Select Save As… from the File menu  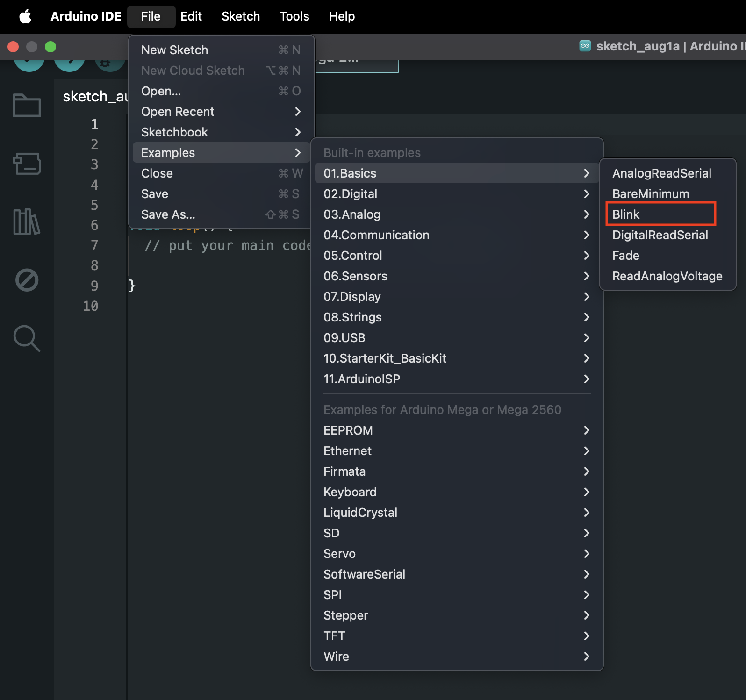[221, 214]
